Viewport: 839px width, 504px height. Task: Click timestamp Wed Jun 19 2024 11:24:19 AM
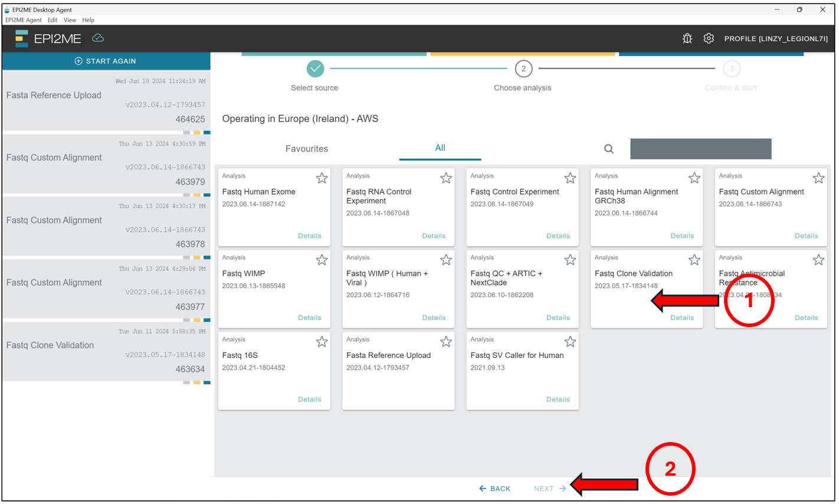160,81
